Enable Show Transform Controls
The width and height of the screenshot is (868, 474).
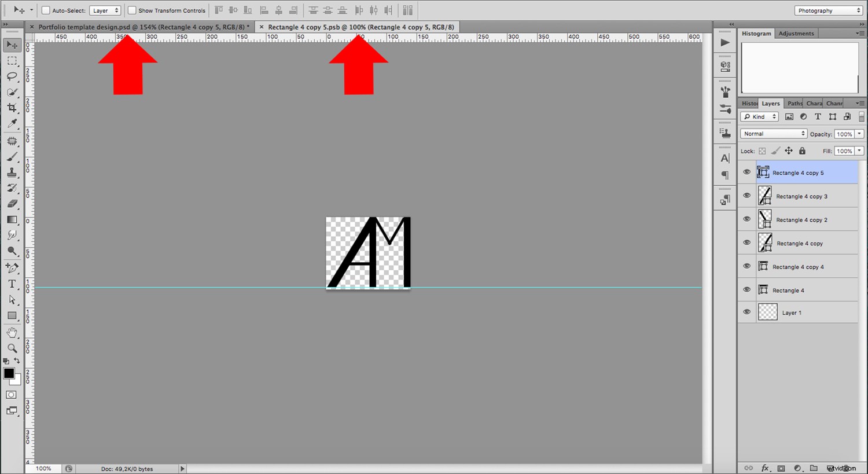pos(133,10)
